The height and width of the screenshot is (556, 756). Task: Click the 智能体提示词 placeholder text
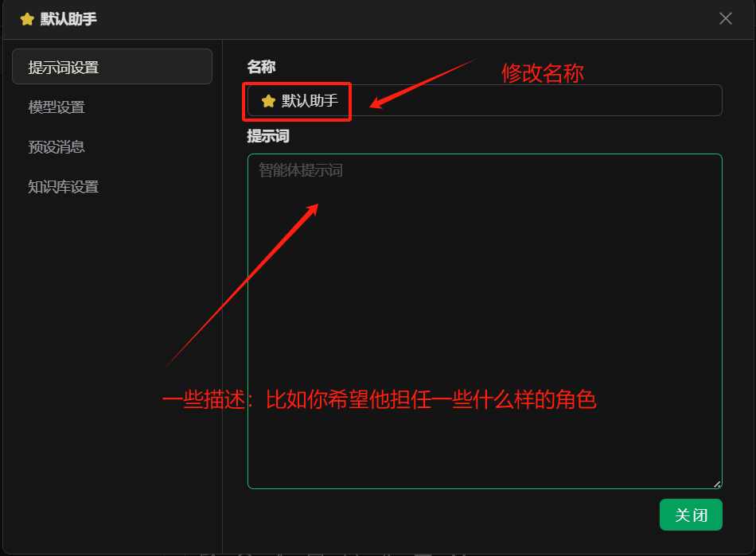(301, 170)
